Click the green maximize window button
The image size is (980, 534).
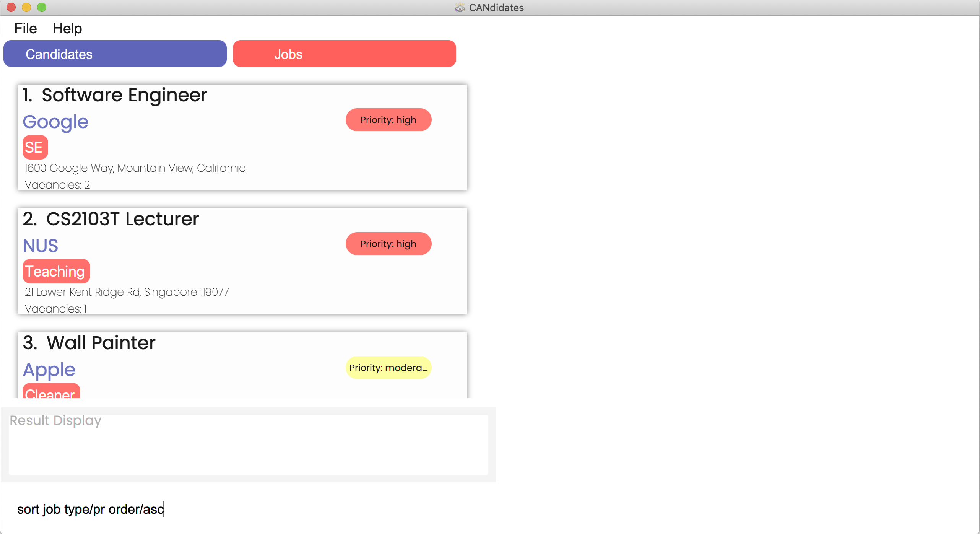42,7
